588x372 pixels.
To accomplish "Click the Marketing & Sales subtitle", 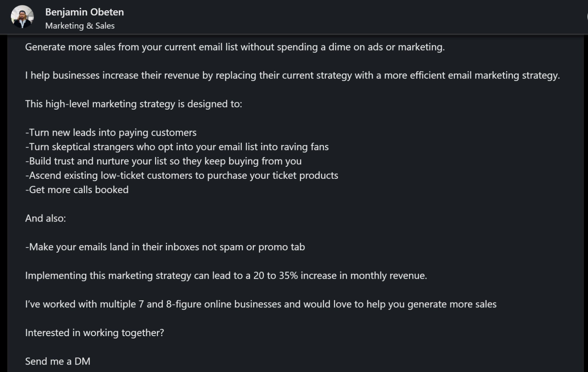I will (x=80, y=26).
